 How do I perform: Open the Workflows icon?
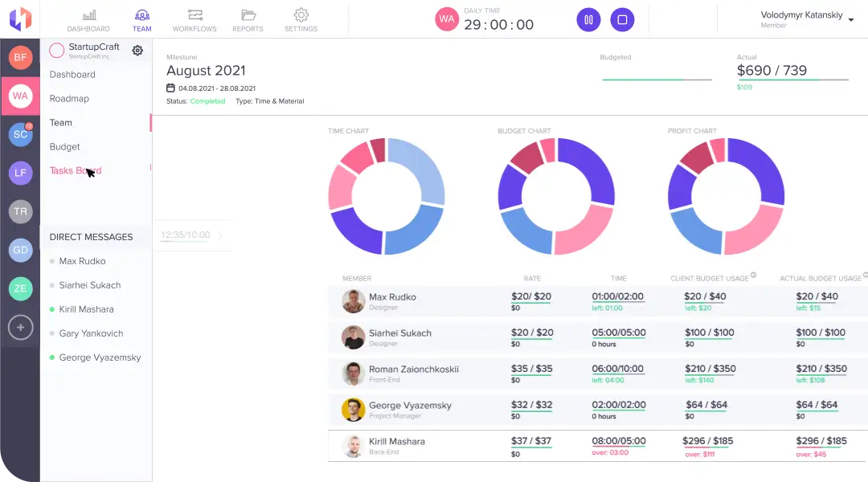click(194, 15)
